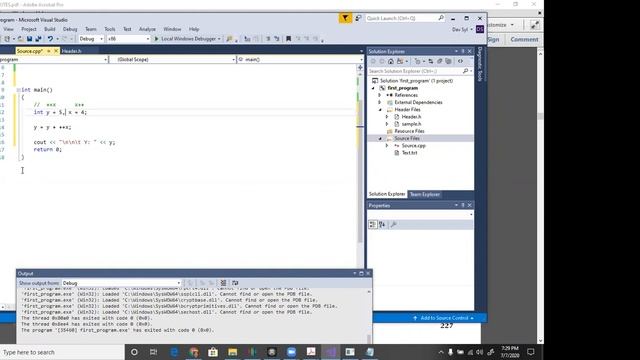Viewport: 640px width, 360px height.
Task: Open the Debug menu
Action: tap(70, 29)
